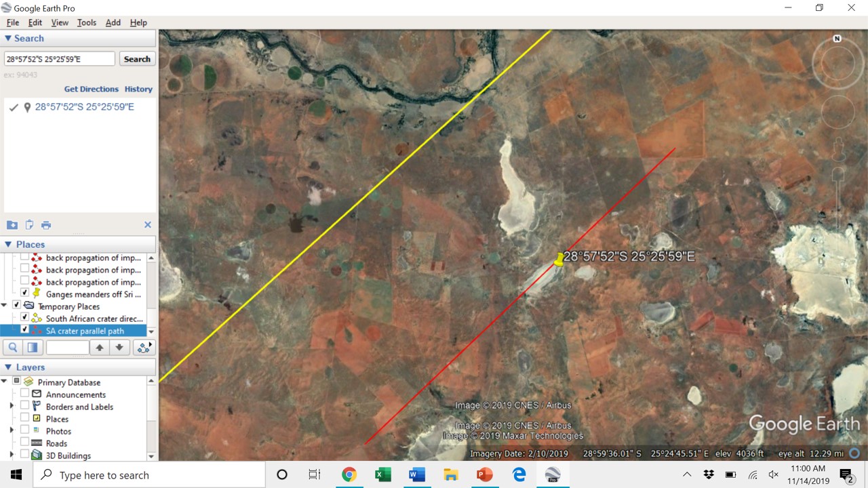
Task: Click the Get Directions link
Action: tap(91, 89)
